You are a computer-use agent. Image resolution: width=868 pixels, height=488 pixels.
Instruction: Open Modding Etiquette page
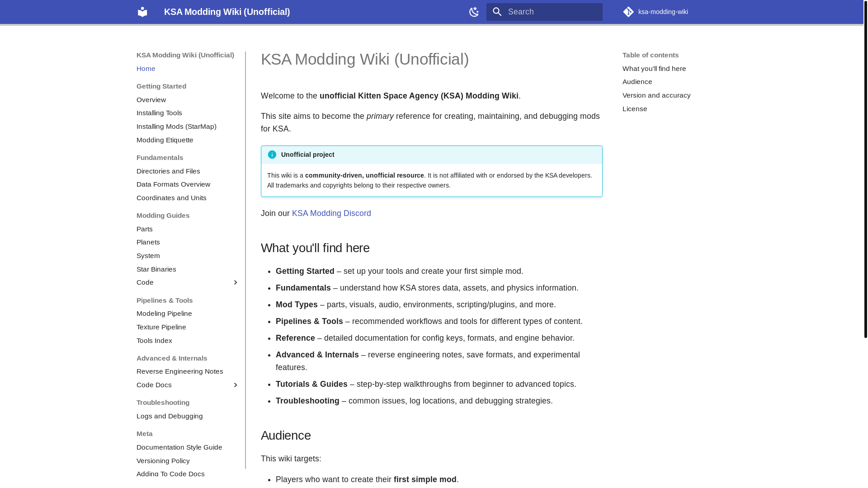click(165, 140)
